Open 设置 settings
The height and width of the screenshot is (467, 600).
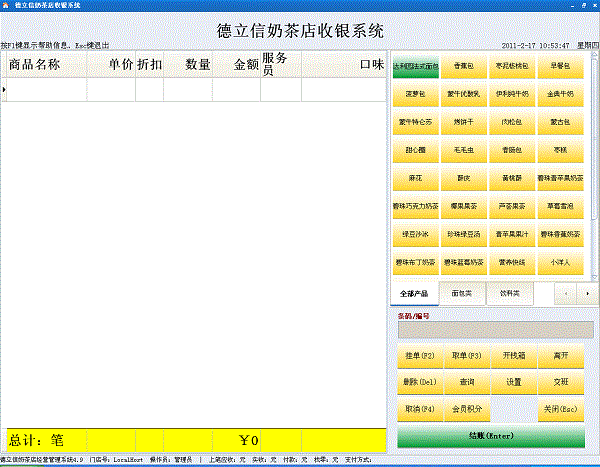(x=514, y=382)
